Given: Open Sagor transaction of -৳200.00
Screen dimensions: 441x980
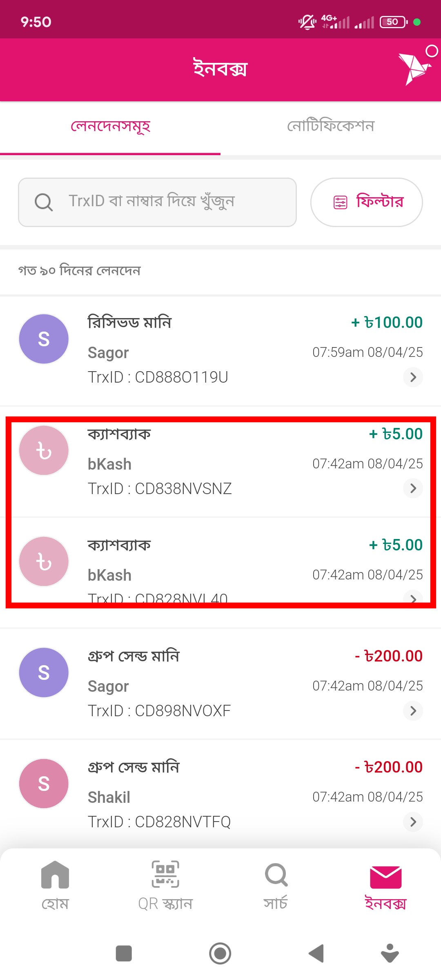Looking at the screenshot, I should click(220, 684).
